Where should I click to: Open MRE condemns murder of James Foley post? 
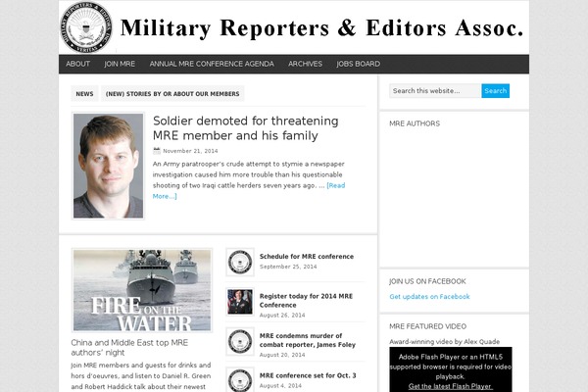point(308,340)
